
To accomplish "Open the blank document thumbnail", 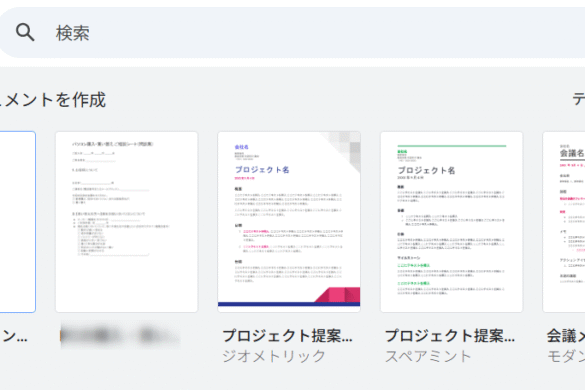I will point(18,222).
